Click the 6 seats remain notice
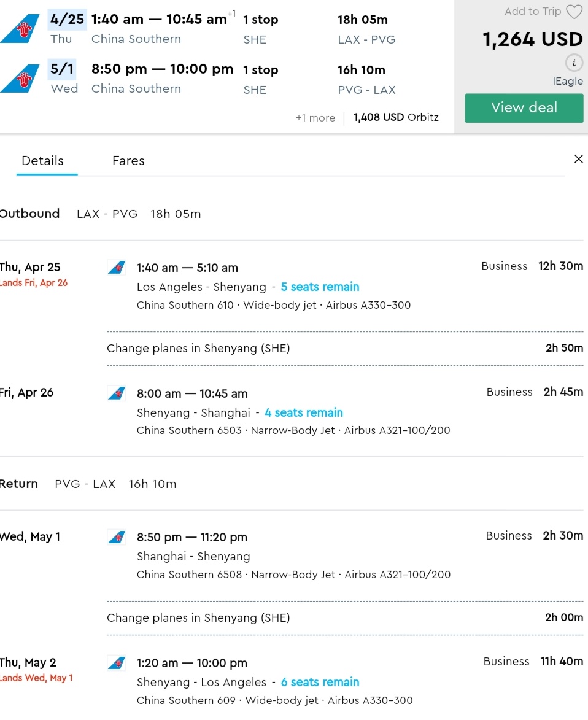This screenshot has height=720, width=588. tap(320, 682)
